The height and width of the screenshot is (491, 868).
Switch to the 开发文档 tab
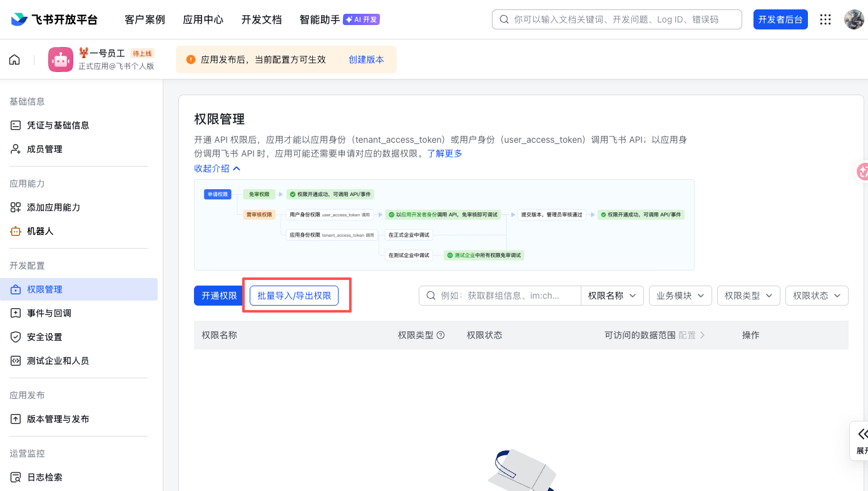coord(261,19)
